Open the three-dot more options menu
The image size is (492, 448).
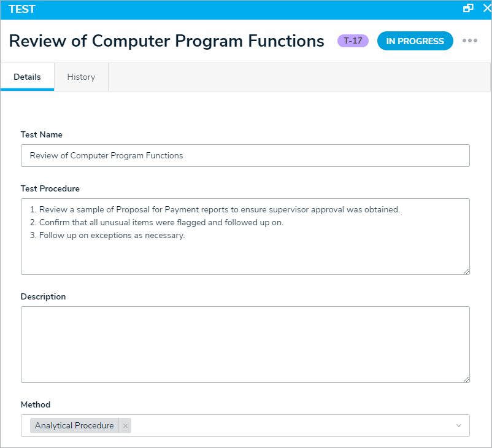click(x=470, y=41)
